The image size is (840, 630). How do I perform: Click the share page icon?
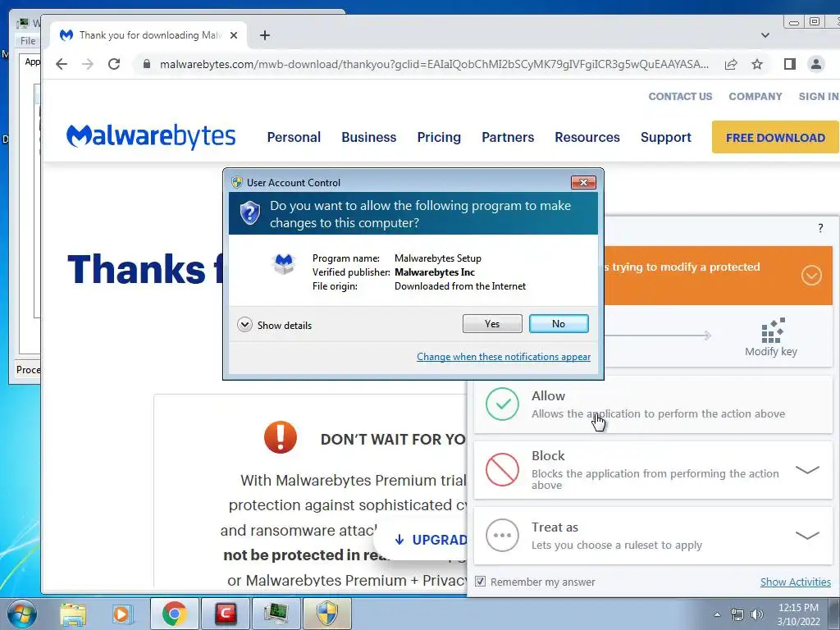731,64
